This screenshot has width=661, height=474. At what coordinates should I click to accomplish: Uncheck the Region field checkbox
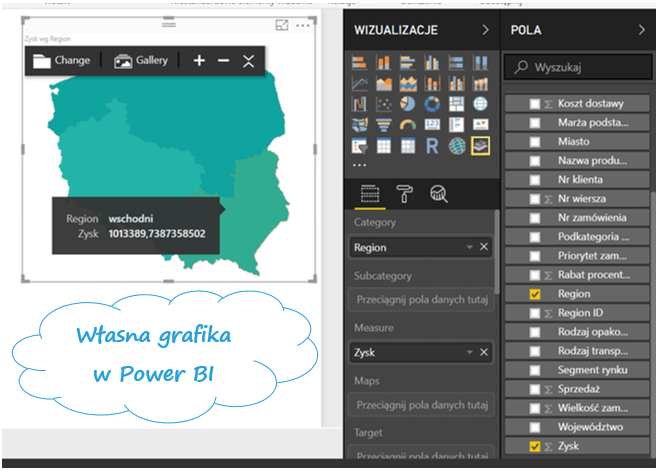tap(535, 294)
